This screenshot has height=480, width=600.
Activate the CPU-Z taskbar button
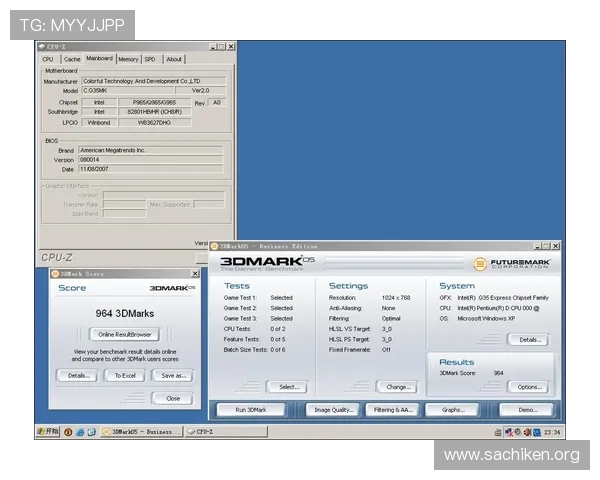click(x=210, y=432)
